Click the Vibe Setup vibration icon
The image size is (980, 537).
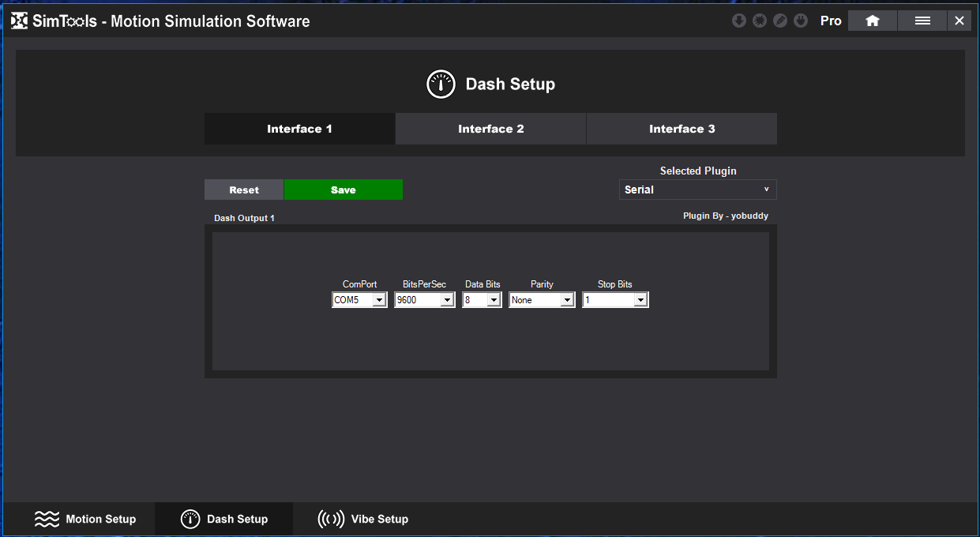(331, 519)
